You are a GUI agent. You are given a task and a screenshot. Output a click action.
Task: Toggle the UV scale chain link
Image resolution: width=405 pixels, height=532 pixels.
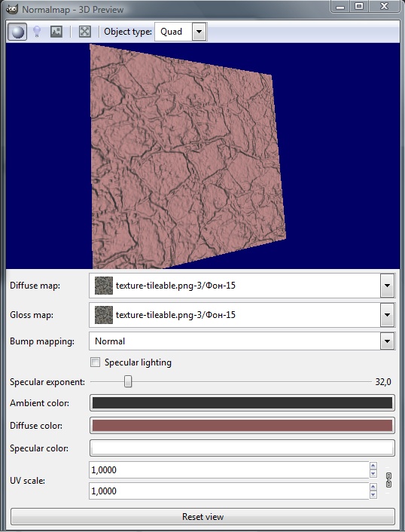[x=388, y=480]
